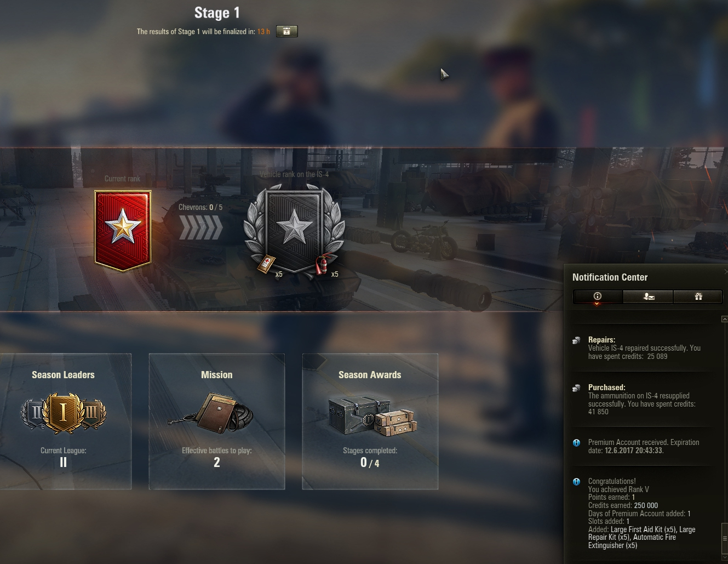Click the calendar icon next to the stage timer

(x=286, y=31)
